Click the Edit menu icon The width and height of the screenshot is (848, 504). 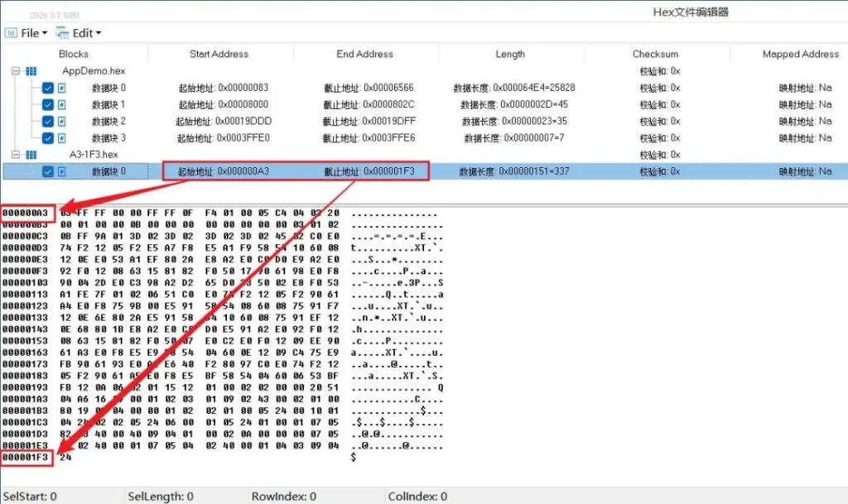pos(61,33)
